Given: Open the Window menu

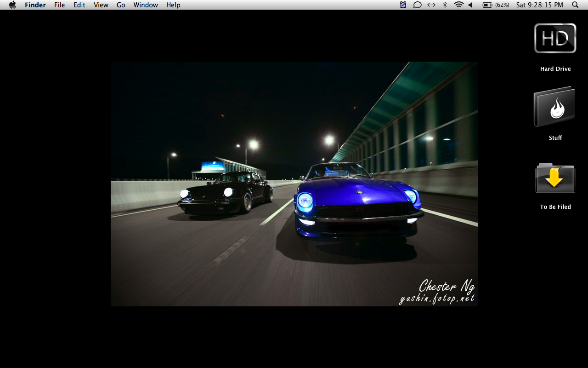Looking at the screenshot, I should (x=146, y=5).
